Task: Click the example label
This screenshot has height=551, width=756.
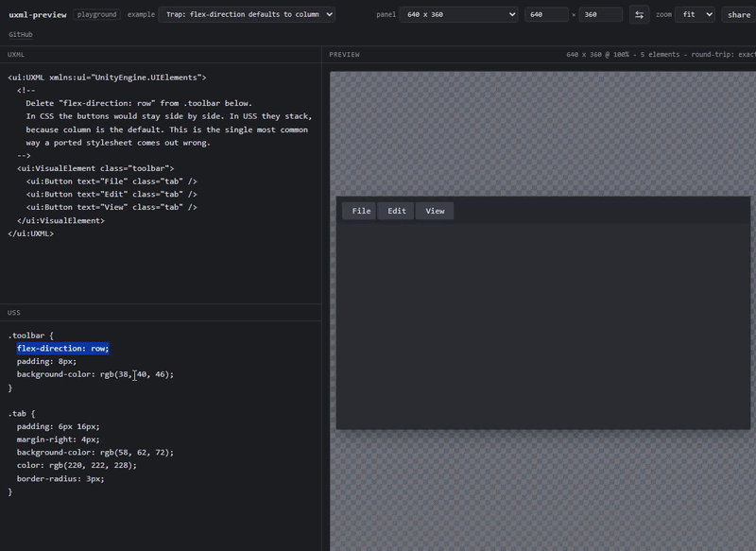Action: point(141,14)
